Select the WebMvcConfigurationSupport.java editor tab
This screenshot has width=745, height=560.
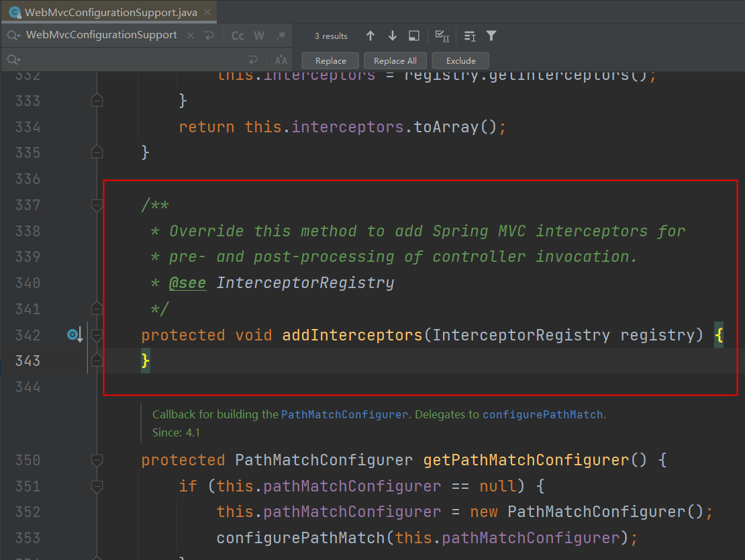click(x=109, y=12)
